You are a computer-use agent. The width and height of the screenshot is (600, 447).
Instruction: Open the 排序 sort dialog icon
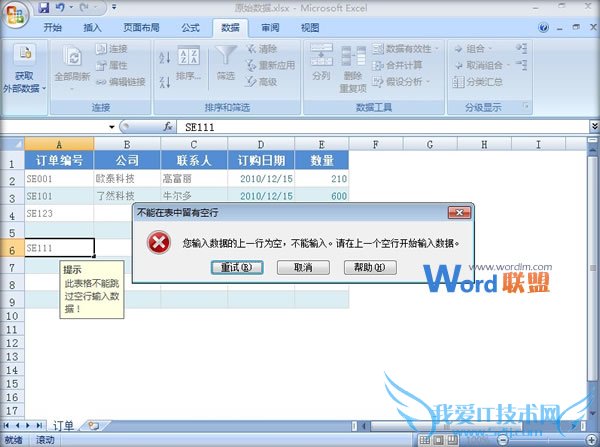(x=189, y=57)
